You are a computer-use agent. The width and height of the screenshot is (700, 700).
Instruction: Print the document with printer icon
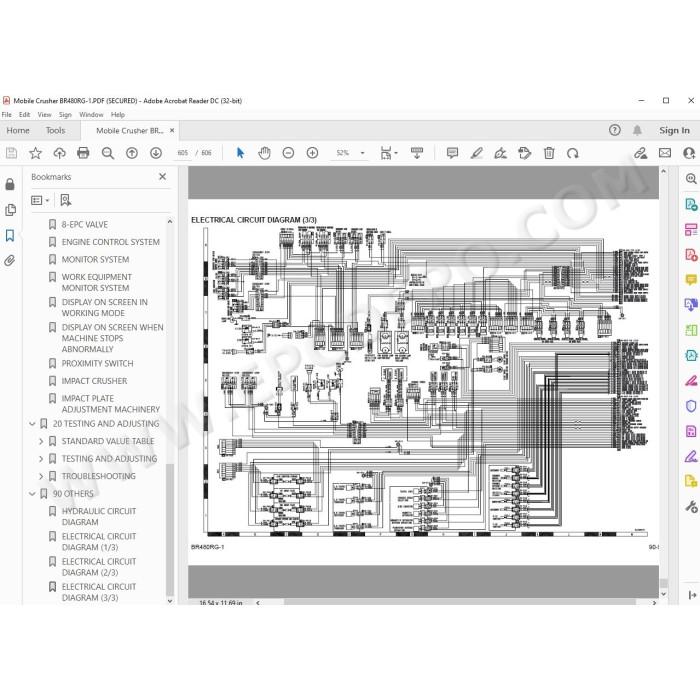83,153
